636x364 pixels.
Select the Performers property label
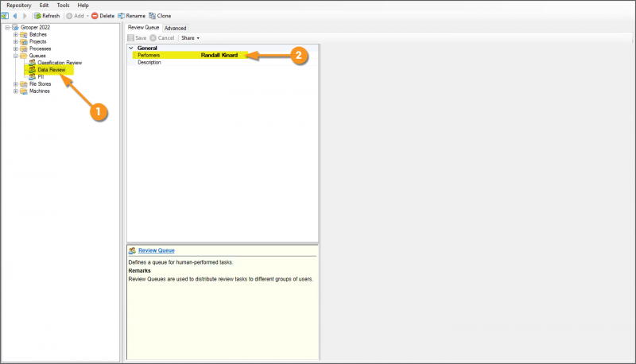tap(149, 55)
